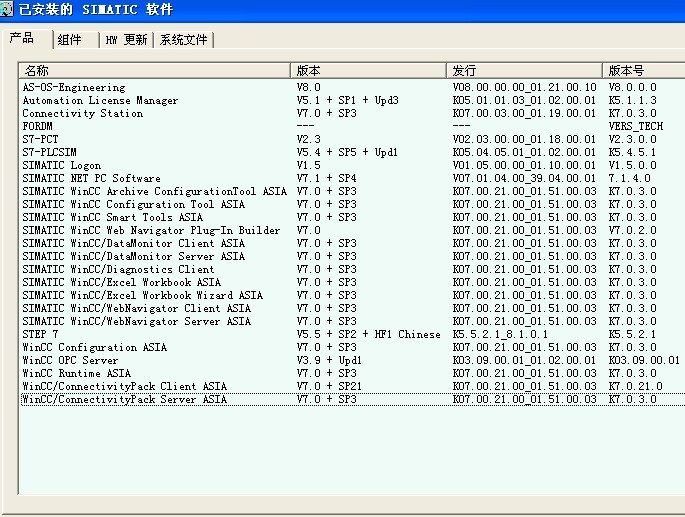Click version V5.5 + SP2 + HF1 Chinese
685x517 pixels.
tap(369, 334)
